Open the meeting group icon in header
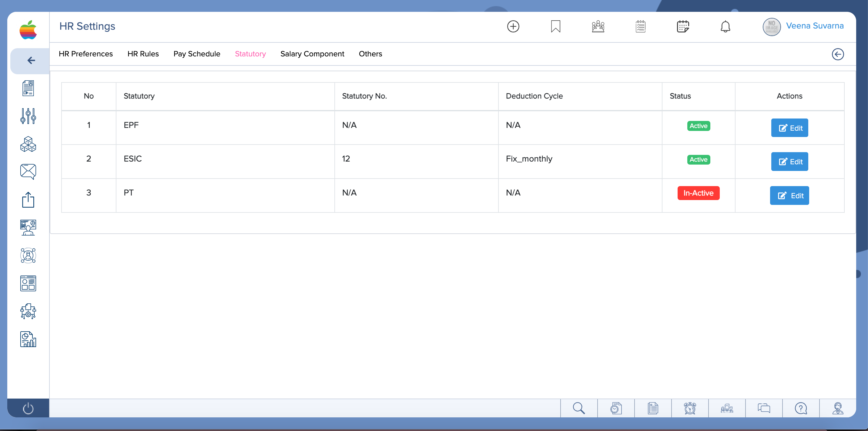 (x=598, y=26)
